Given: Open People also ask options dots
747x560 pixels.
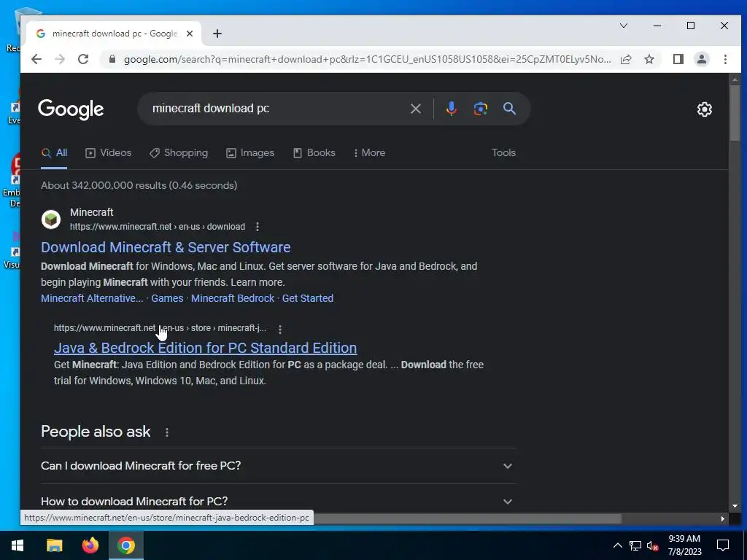Looking at the screenshot, I should click(167, 432).
